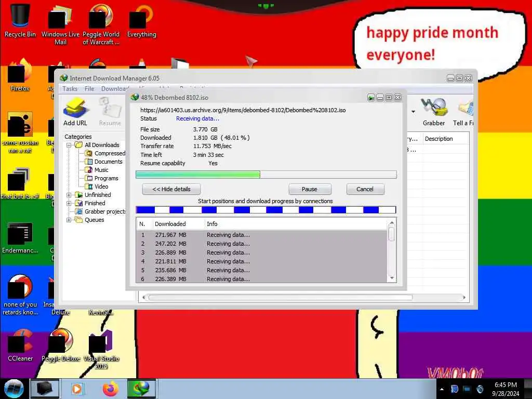
Task: Select connection row 3 with 226.889 MB
Action: pos(262,252)
